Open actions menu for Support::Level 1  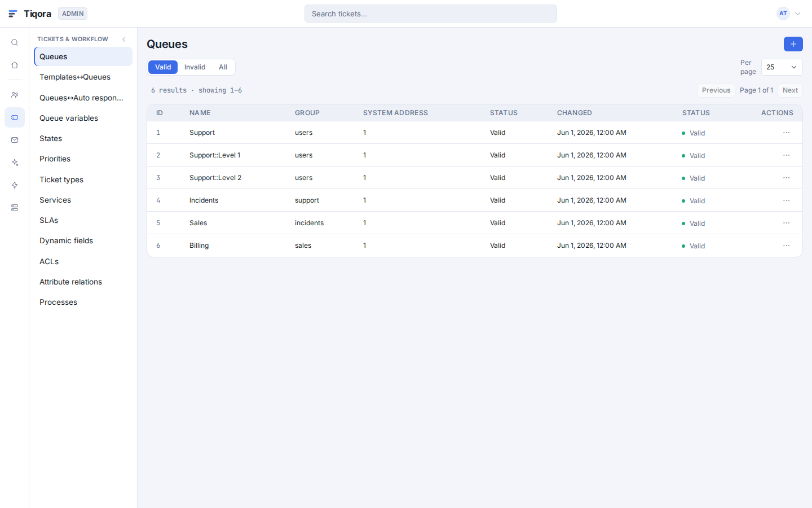click(x=786, y=155)
